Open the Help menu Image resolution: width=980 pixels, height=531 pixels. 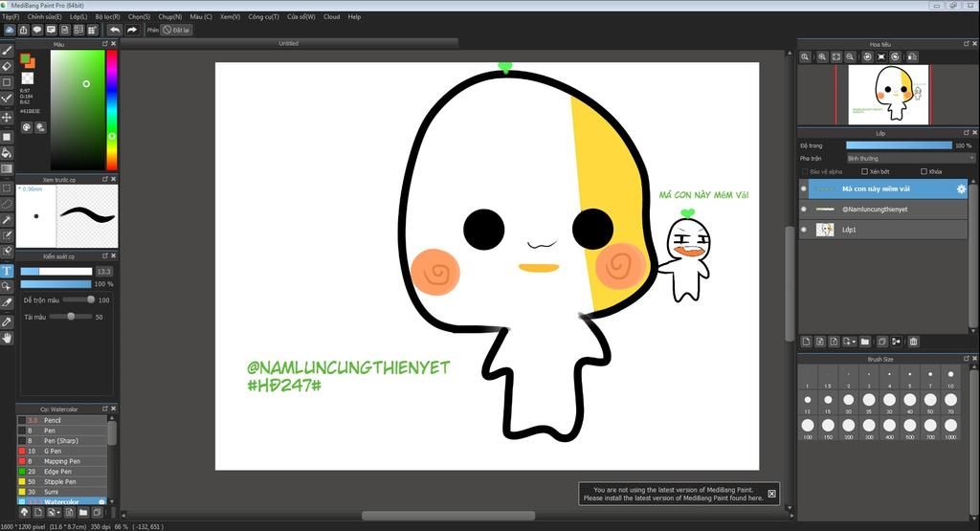click(x=354, y=17)
